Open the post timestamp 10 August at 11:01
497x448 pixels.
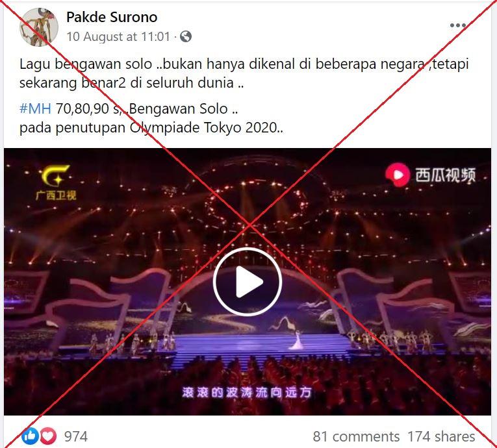tap(118, 37)
